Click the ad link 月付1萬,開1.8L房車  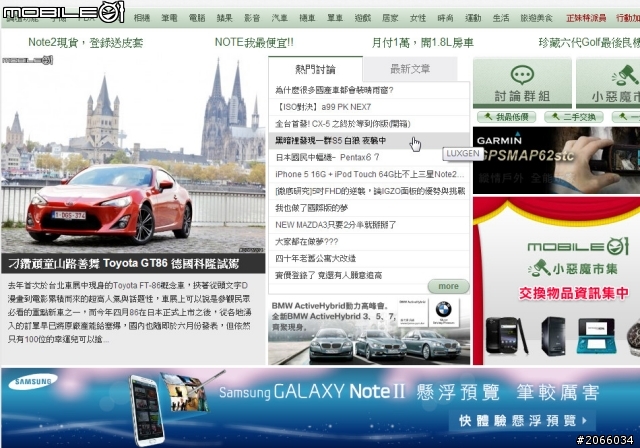click(422, 42)
